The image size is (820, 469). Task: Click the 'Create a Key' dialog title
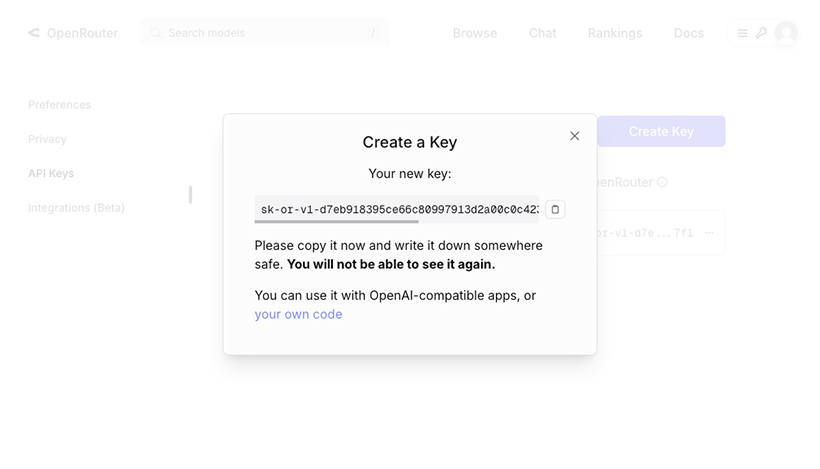(409, 142)
